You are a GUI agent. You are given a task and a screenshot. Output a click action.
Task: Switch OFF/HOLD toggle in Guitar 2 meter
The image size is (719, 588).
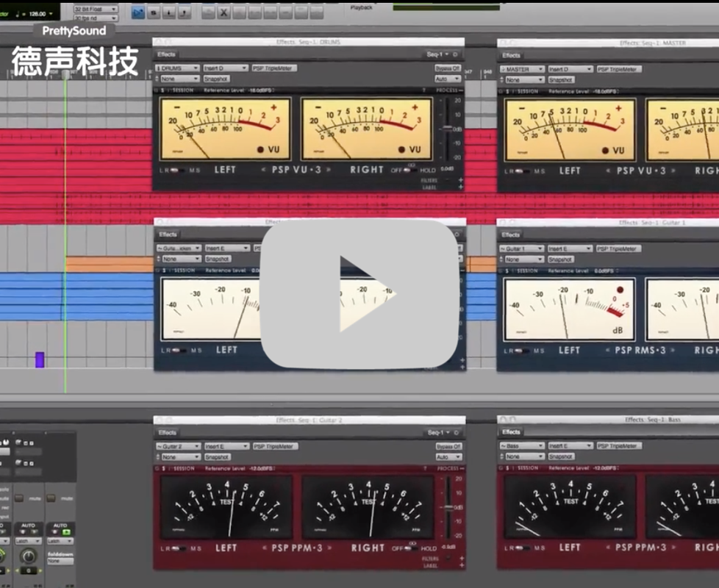[x=412, y=548]
